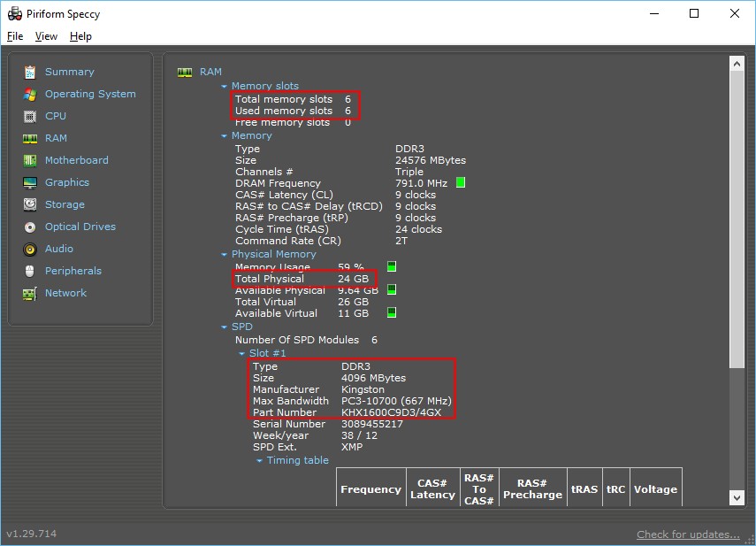Collapse the Physical Memory section
The height and width of the screenshot is (546, 756).
click(224, 255)
